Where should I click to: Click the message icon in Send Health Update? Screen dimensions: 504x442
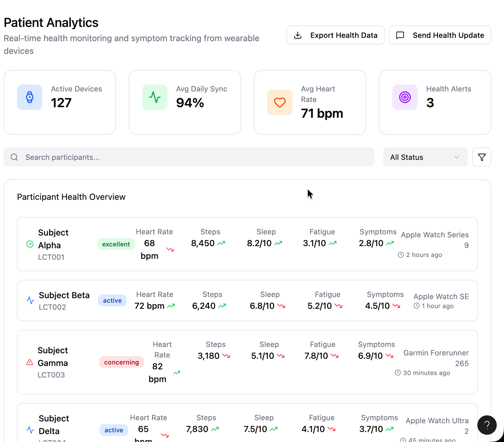pos(400,35)
